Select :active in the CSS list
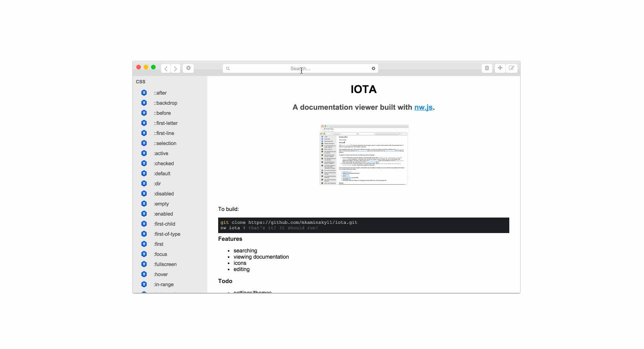The image size is (644, 349). pyautogui.click(x=161, y=154)
